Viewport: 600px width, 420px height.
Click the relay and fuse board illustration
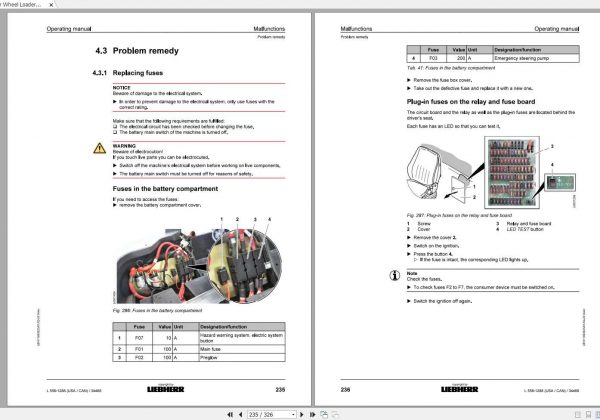(491, 173)
